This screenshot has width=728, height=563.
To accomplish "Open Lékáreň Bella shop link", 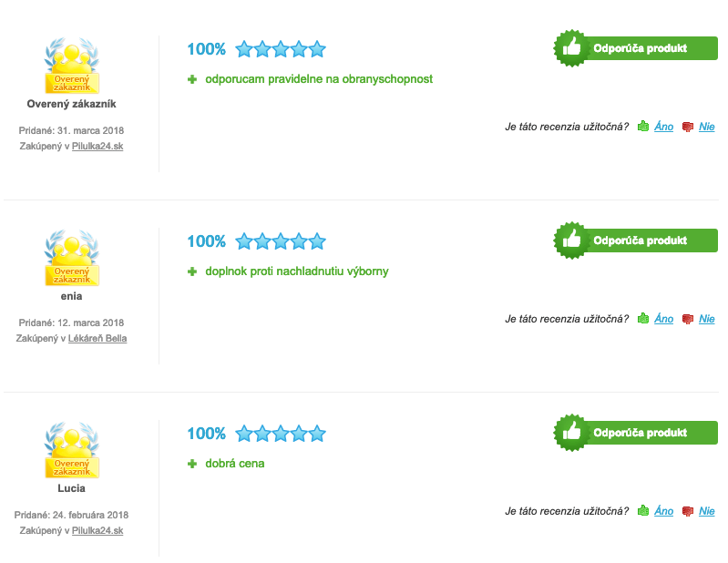I will click(97, 338).
